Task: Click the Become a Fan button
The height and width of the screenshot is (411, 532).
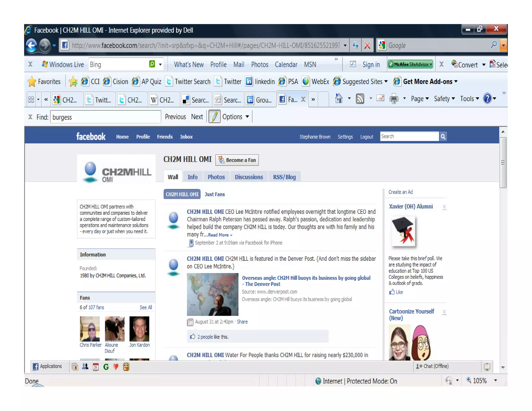Action: point(237,160)
